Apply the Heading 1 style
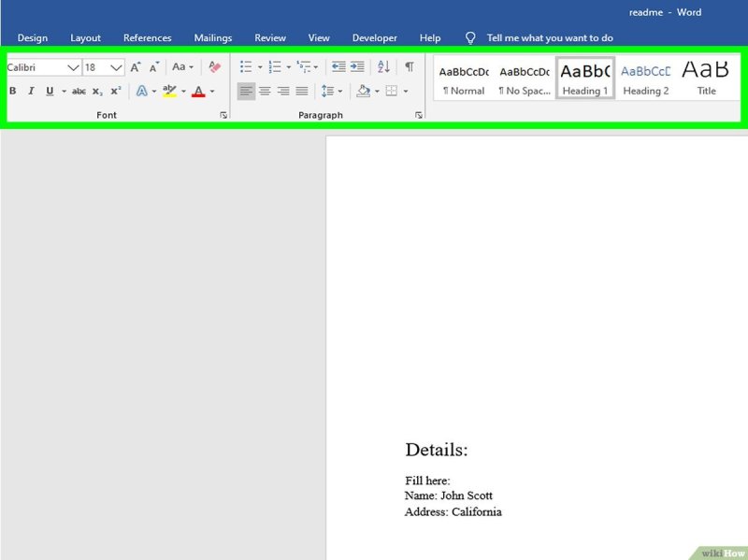 tap(585, 78)
